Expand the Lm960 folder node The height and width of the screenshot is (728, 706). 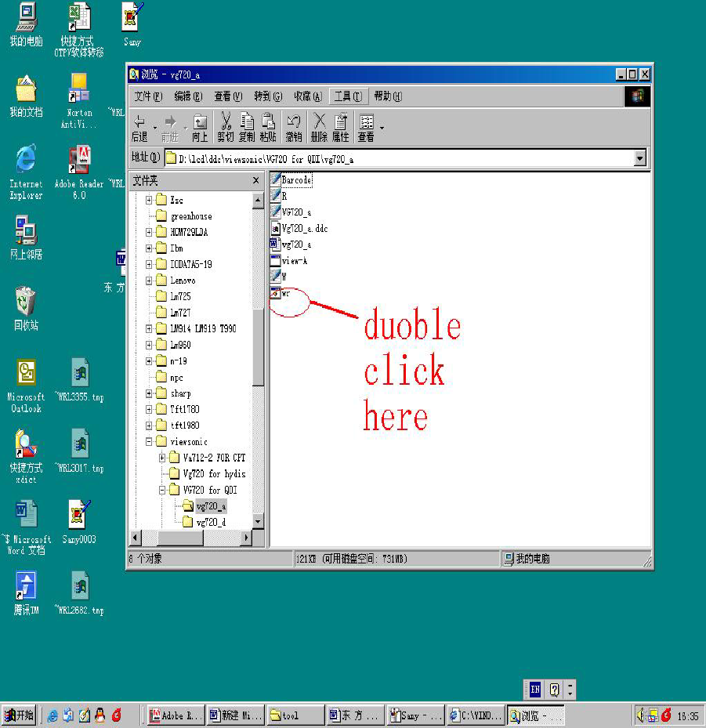coord(149,345)
